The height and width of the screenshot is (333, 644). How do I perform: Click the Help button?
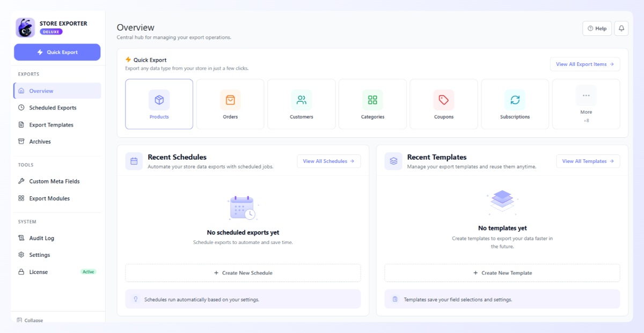tap(597, 28)
